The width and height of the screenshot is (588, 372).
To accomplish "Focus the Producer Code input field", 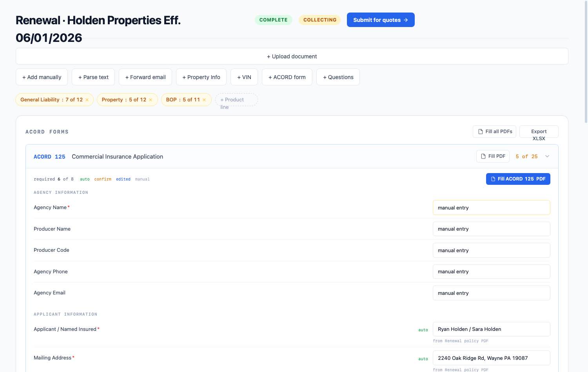I will tap(492, 250).
